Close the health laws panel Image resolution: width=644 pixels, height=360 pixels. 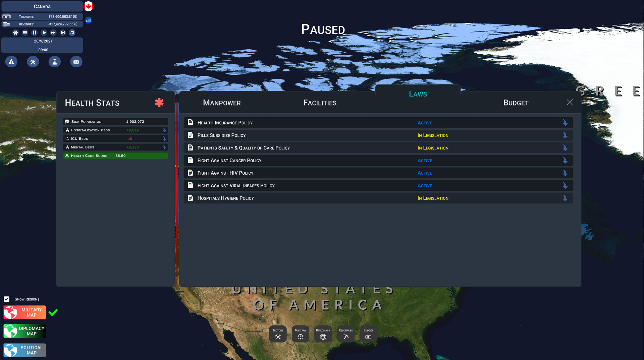coord(570,103)
